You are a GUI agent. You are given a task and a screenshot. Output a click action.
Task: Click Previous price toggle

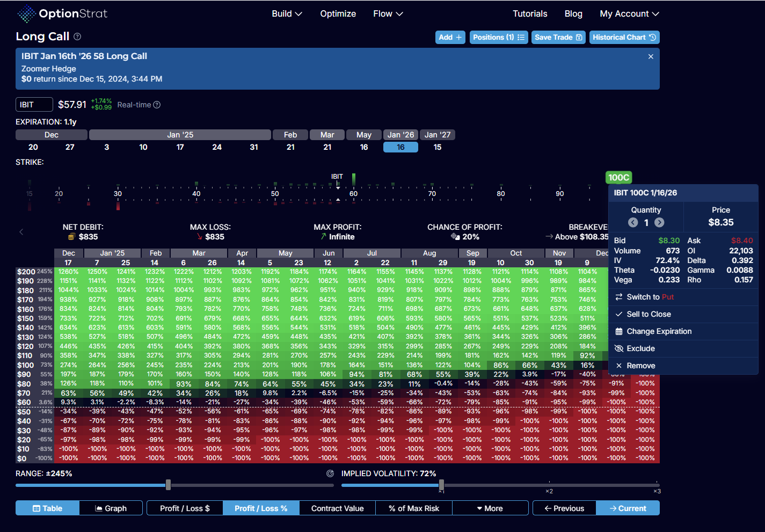(564, 508)
